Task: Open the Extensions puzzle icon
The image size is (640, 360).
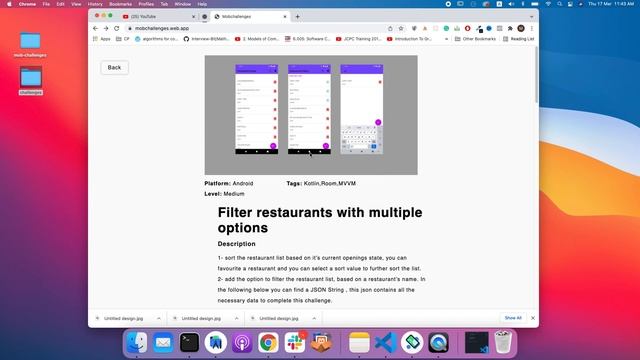Action: coord(510,28)
